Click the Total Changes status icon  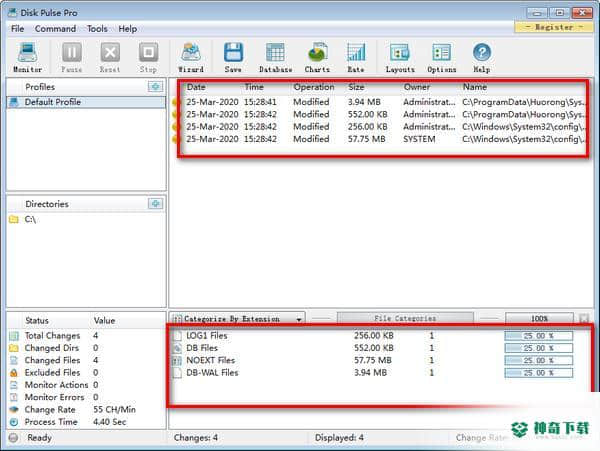[x=14, y=336]
